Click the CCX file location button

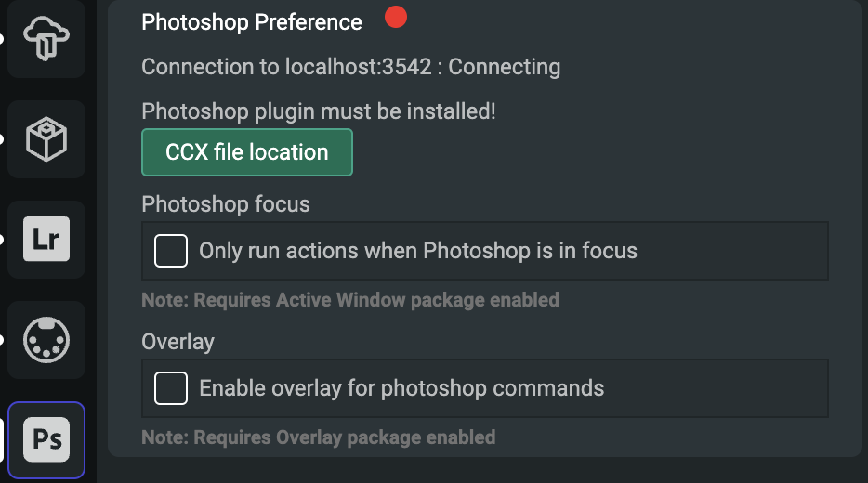[x=247, y=152]
